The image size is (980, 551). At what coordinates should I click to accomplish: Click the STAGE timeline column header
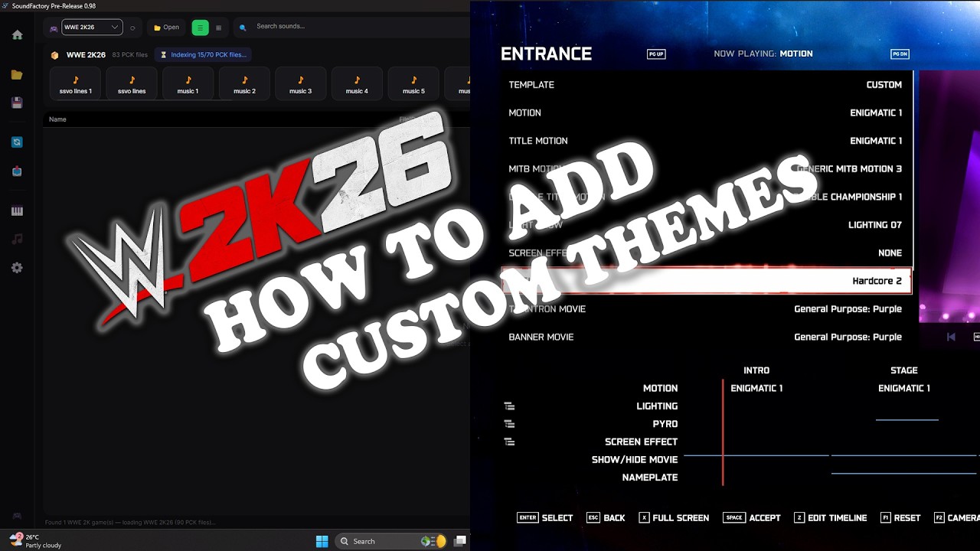point(903,370)
